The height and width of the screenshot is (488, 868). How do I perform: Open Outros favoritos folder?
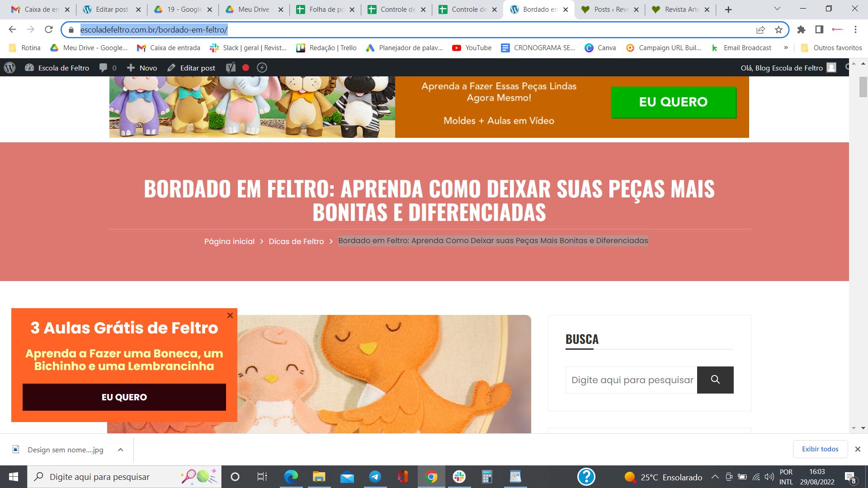pos(831,48)
